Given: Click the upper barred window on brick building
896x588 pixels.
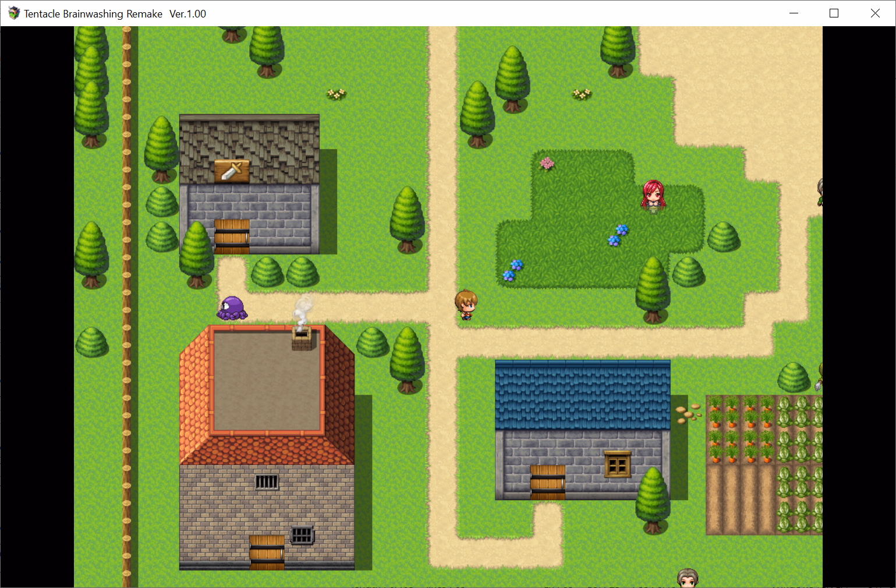Looking at the screenshot, I should click(x=267, y=481).
